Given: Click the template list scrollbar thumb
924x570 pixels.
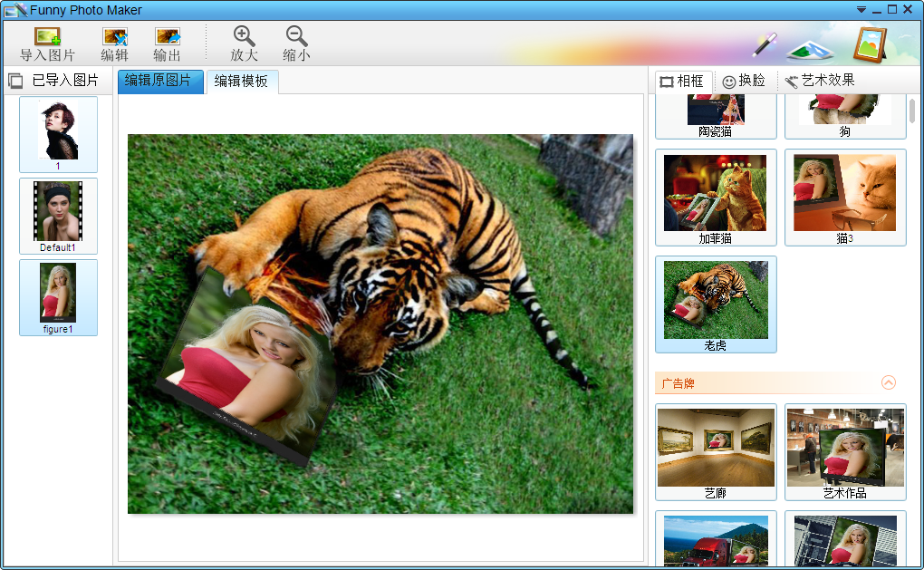Looking at the screenshot, I should (911, 111).
